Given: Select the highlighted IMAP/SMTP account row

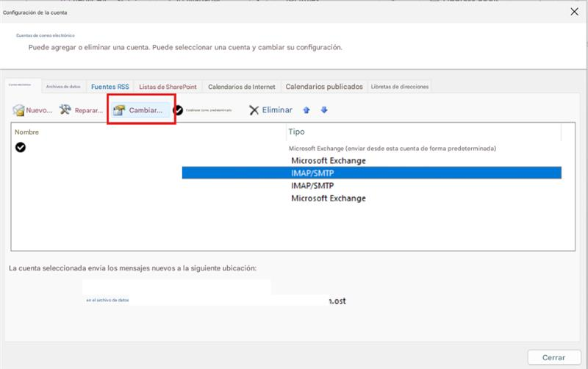Looking at the screenshot, I should click(x=372, y=173).
